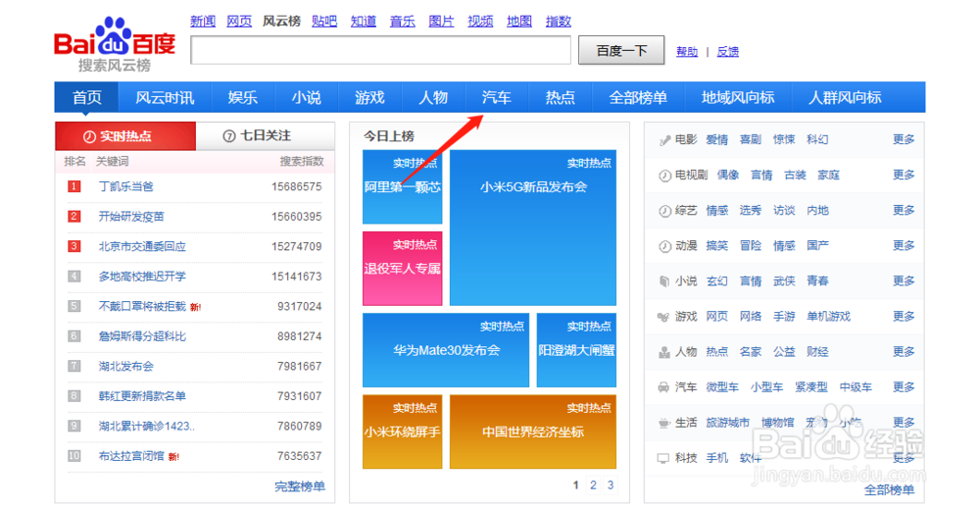Open the 阳澄湖大闸蟹 tile

(x=577, y=350)
